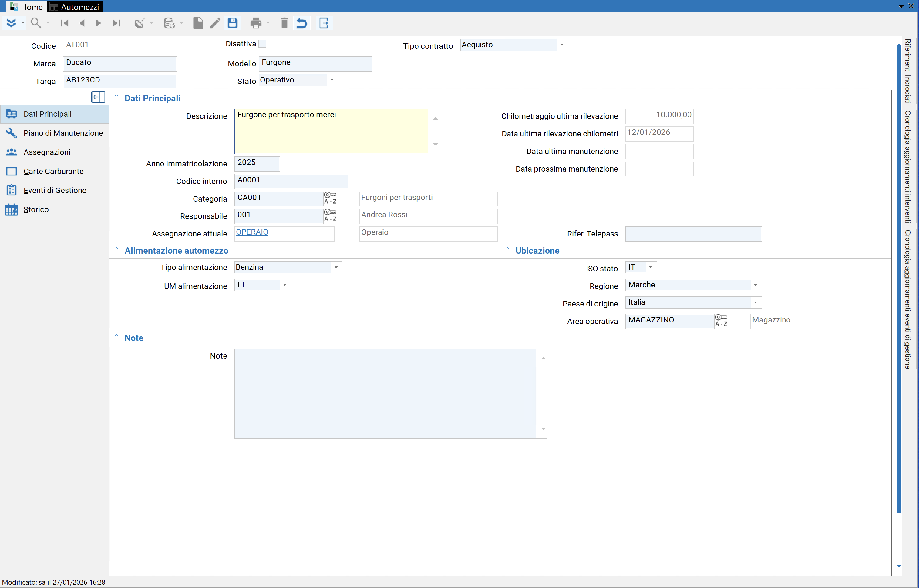Screen dimensions: 919x588
Task: Switch to the Home tab
Action: tap(26, 6)
